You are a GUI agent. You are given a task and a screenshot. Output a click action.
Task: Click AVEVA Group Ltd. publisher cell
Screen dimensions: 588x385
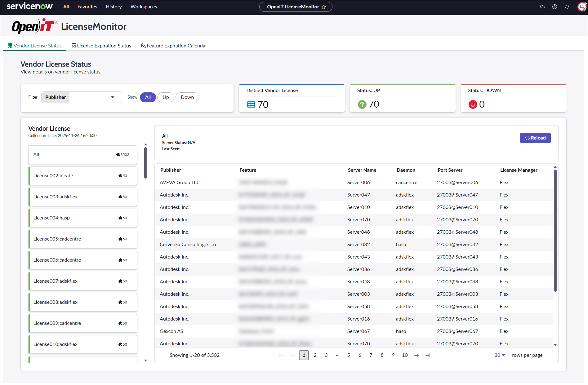(180, 183)
